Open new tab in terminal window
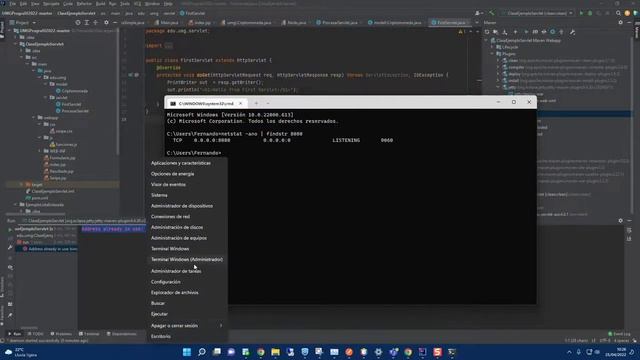 (x=256, y=103)
